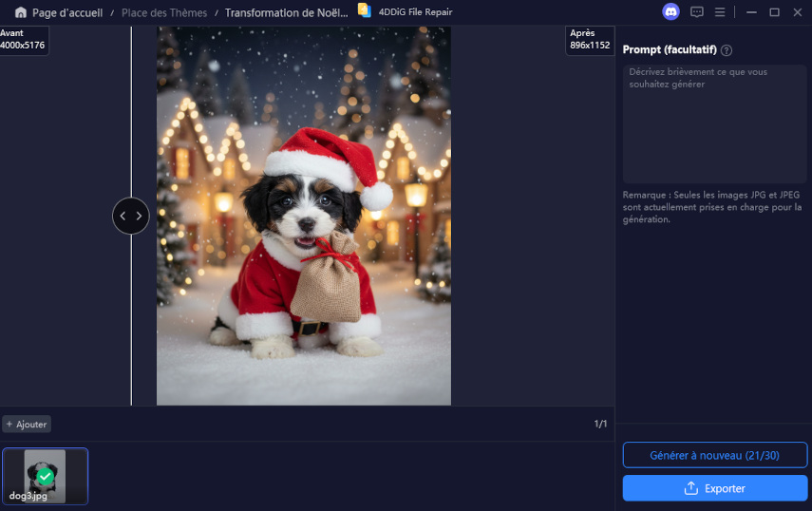Go to Page d'accueil

click(67, 12)
